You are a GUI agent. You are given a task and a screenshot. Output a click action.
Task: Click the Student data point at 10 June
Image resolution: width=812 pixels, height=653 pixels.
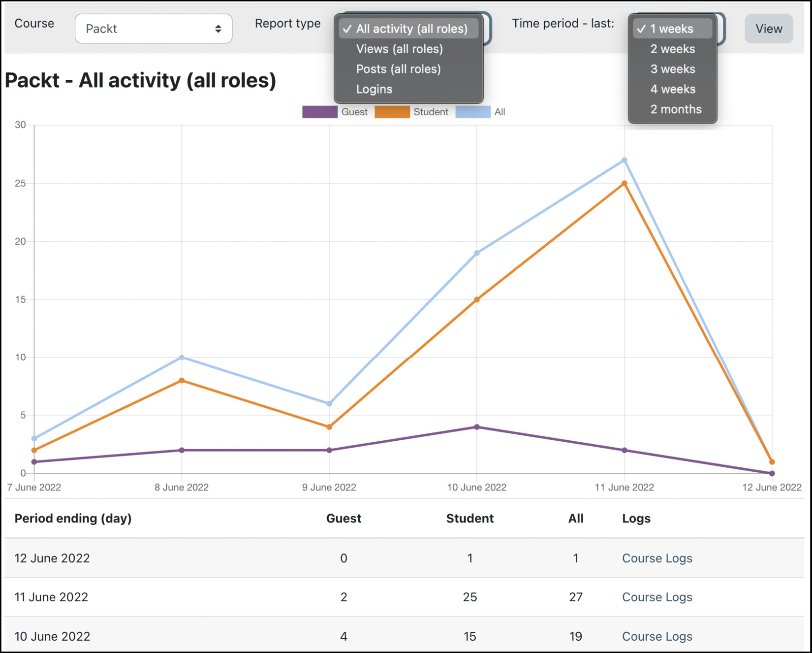coord(476,299)
